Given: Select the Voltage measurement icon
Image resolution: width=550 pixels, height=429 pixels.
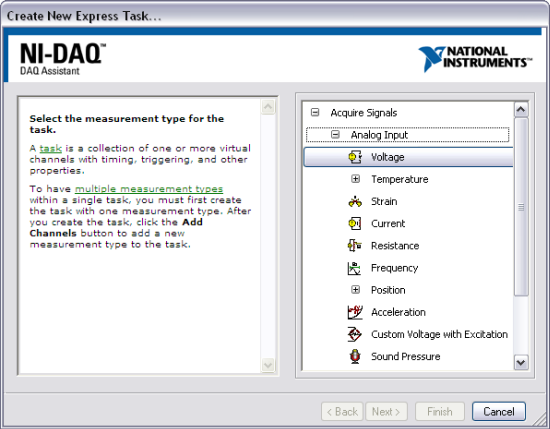Looking at the screenshot, I should [355, 157].
